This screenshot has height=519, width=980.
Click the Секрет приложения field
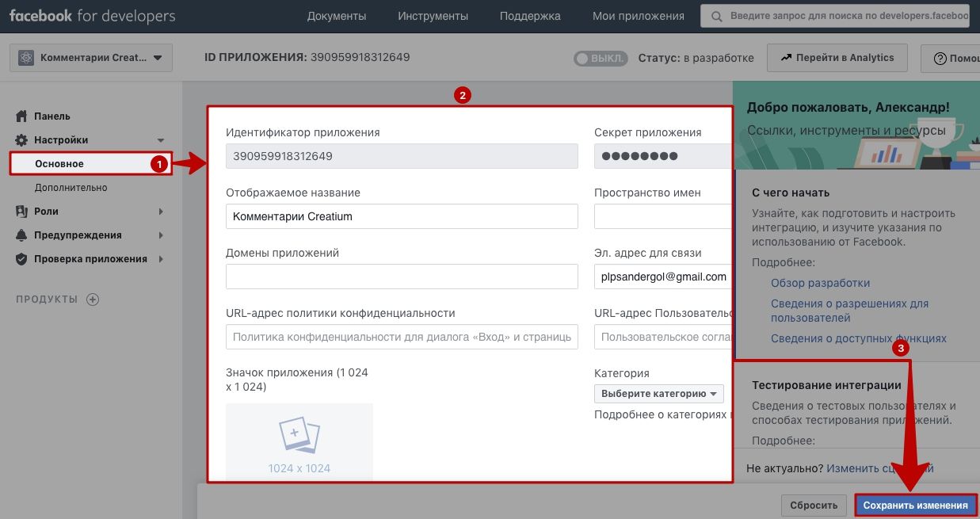pyautogui.click(x=662, y=156)
